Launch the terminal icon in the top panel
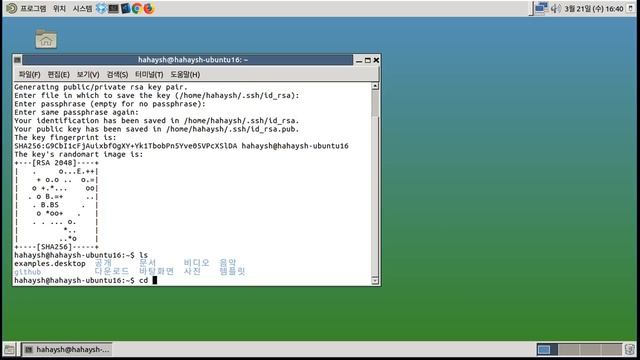Screen dimensions: 640x360 tap(113, 8)
